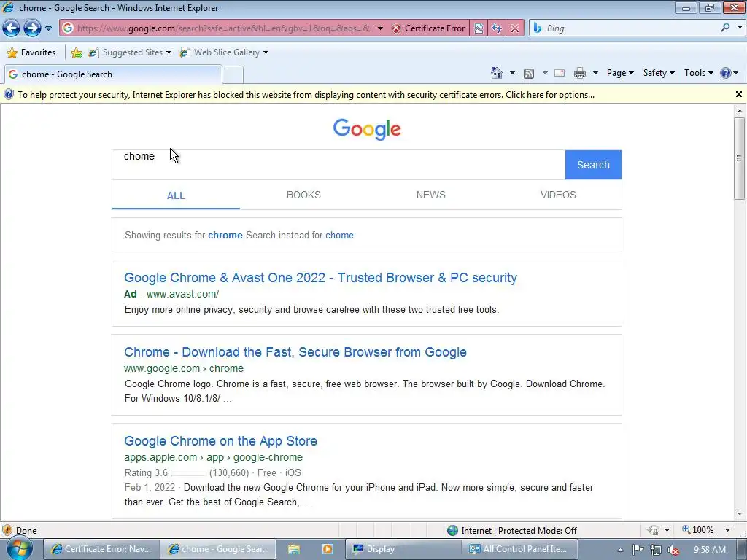Open the Safety menu
Image resolution: width=747 pixels, height=560 pixels.
[659, 73]
